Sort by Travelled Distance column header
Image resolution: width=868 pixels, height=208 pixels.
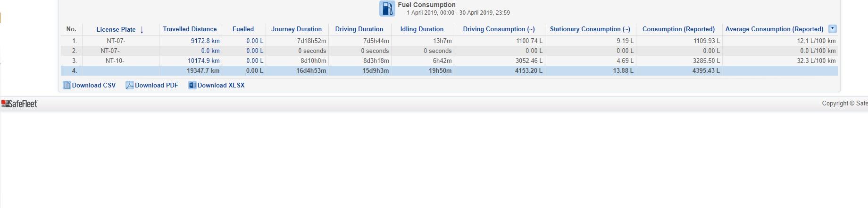click(x=190, y=29)
